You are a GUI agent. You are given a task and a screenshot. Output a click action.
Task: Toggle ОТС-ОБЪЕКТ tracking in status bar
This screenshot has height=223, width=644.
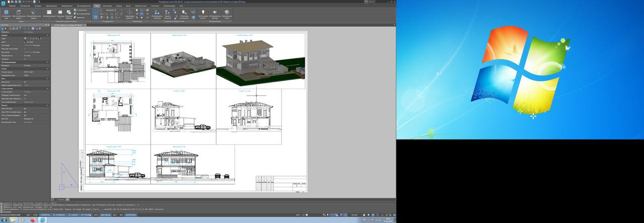pyautogui.click(x=73, y=214)
